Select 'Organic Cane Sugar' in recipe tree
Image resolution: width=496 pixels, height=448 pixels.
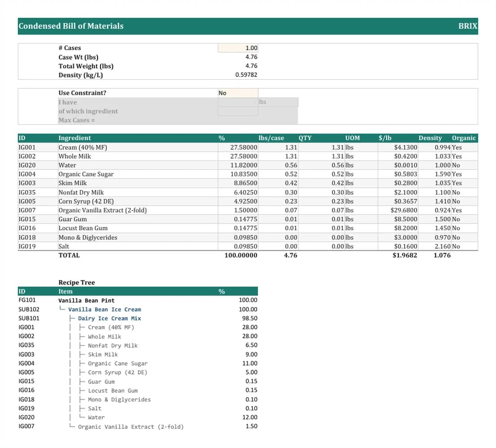(x=118, y=363)
